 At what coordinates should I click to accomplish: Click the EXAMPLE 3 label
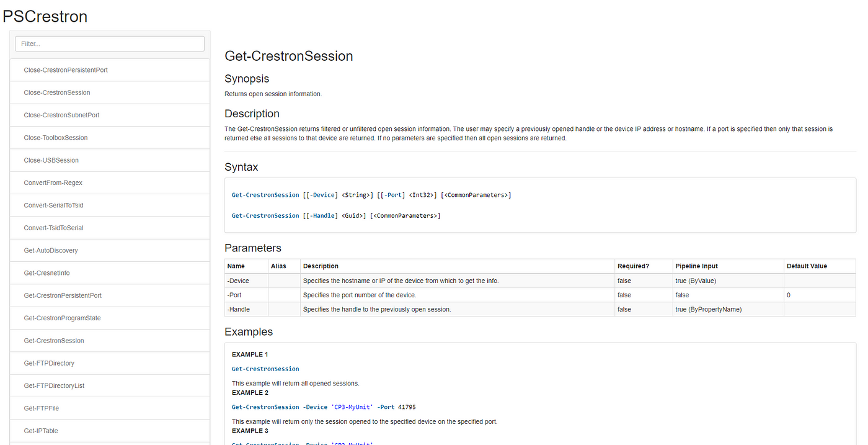click(250, 430)
